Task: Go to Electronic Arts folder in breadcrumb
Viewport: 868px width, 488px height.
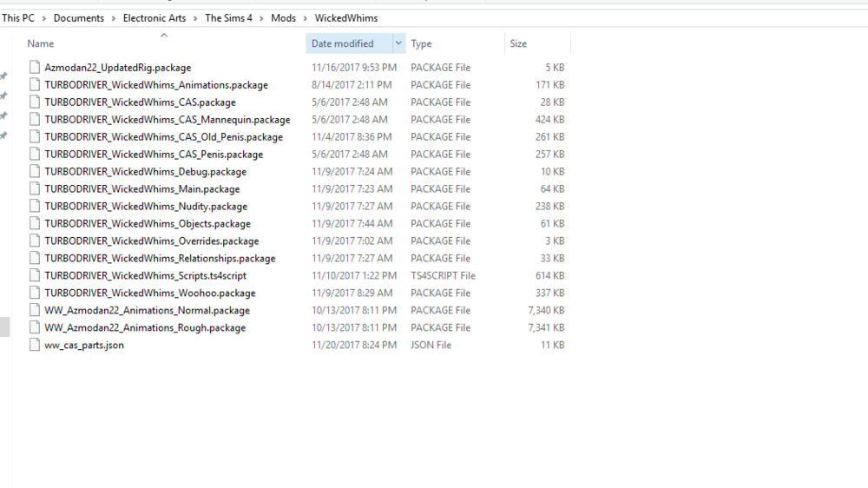Action: pos(155,17)
